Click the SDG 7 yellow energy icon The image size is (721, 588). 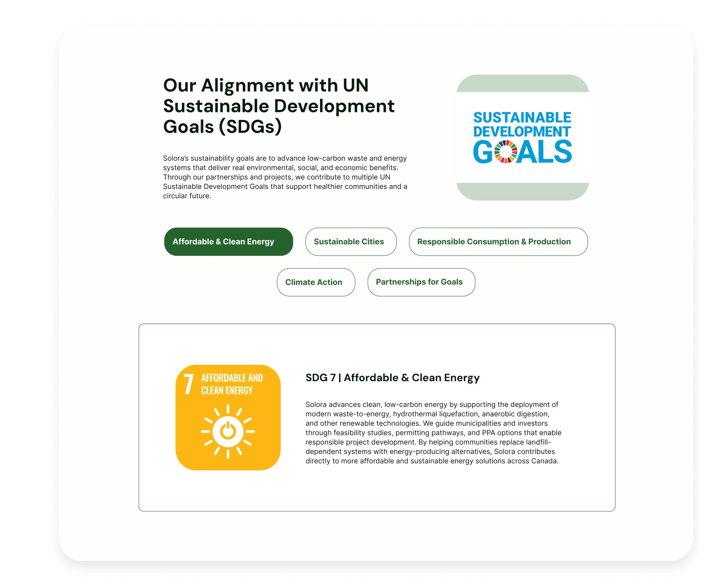(x=228, y=417)
